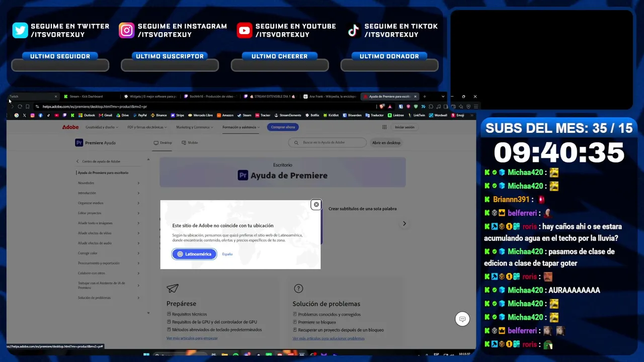Open the Mercado Libre bookmark

point(201,115)
